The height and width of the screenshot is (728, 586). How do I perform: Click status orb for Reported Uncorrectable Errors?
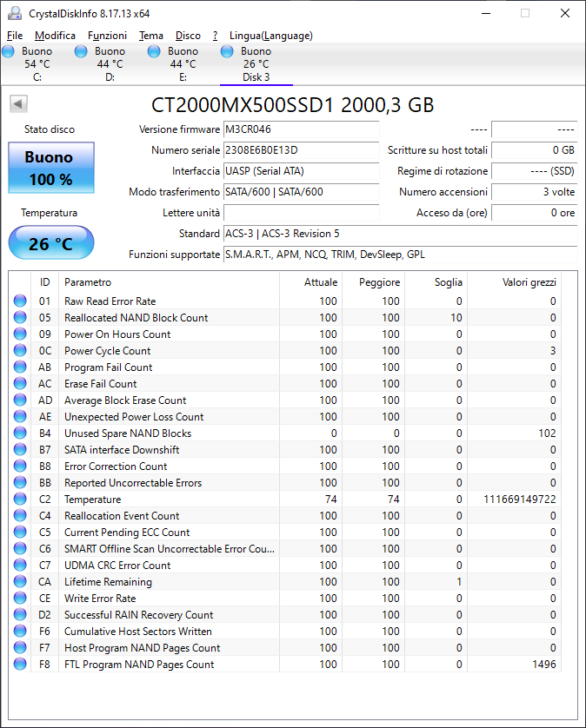(x=20, y=482)
